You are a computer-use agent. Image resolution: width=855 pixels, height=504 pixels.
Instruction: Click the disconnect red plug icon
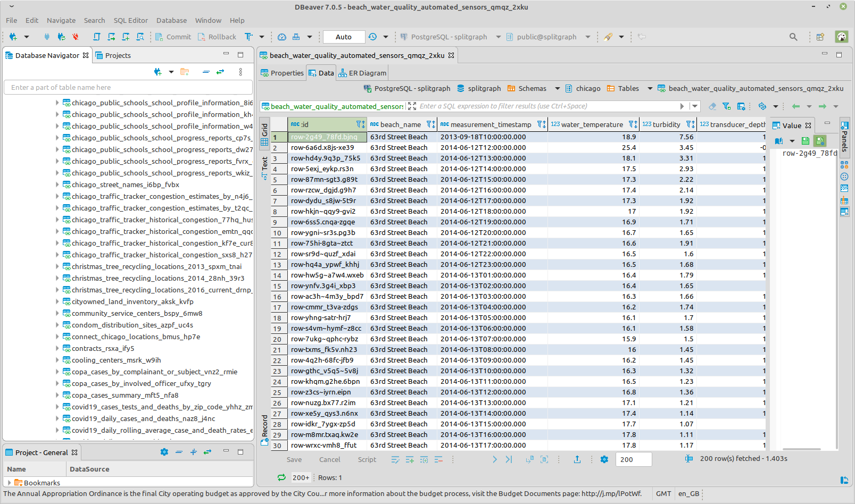76,37
